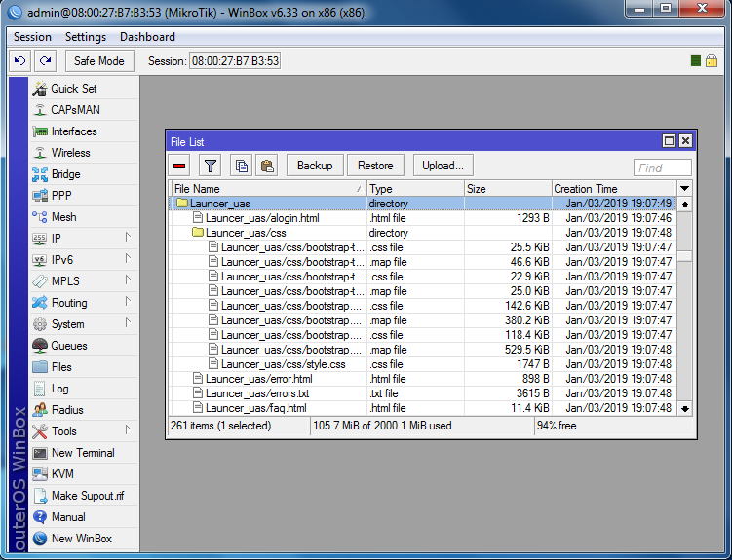The image size is (732, 560).
Task: Launch New WinBox from the sidebar
Action: (85, 539)
